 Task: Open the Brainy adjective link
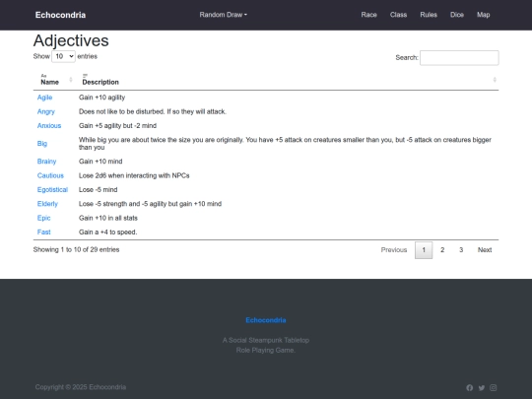[47, 162]
